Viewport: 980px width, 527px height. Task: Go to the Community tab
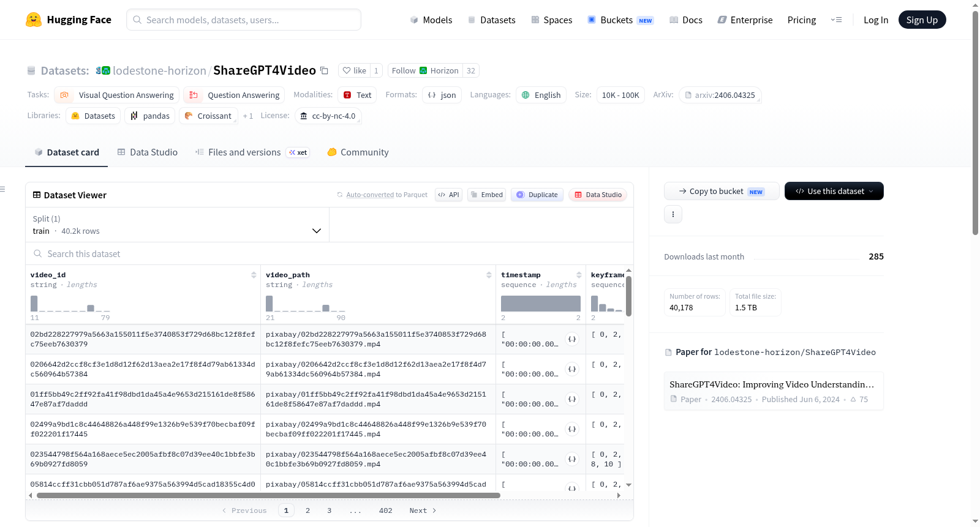click(x=358, y=152)
